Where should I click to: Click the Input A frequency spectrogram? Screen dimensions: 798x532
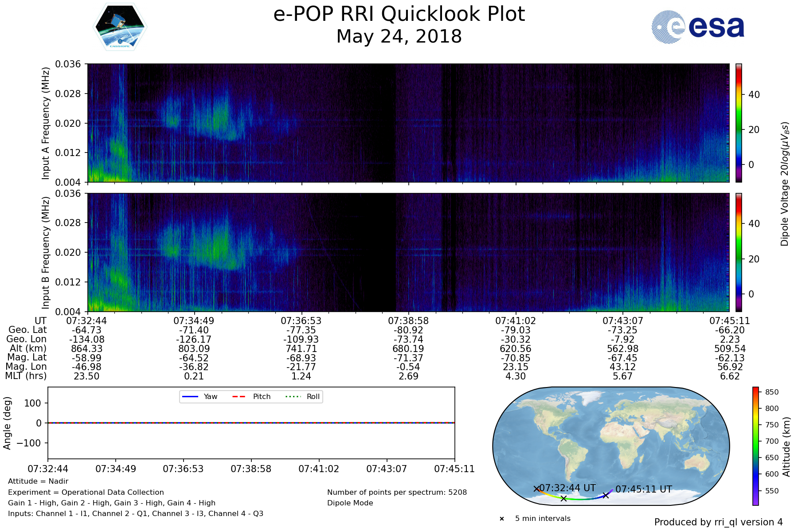pyautogui.click(x=408, y=123)
